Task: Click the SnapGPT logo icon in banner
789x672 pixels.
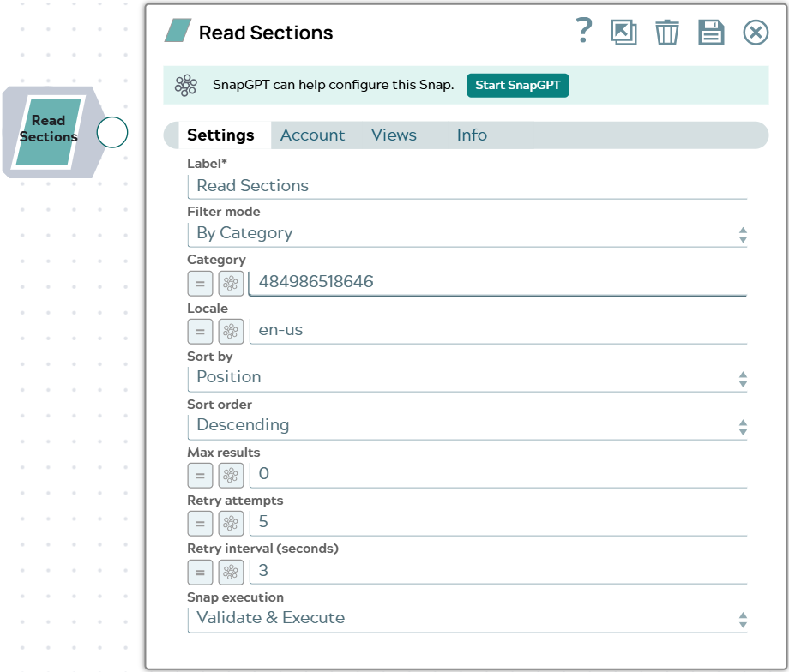Action: (x=186, y=85)
